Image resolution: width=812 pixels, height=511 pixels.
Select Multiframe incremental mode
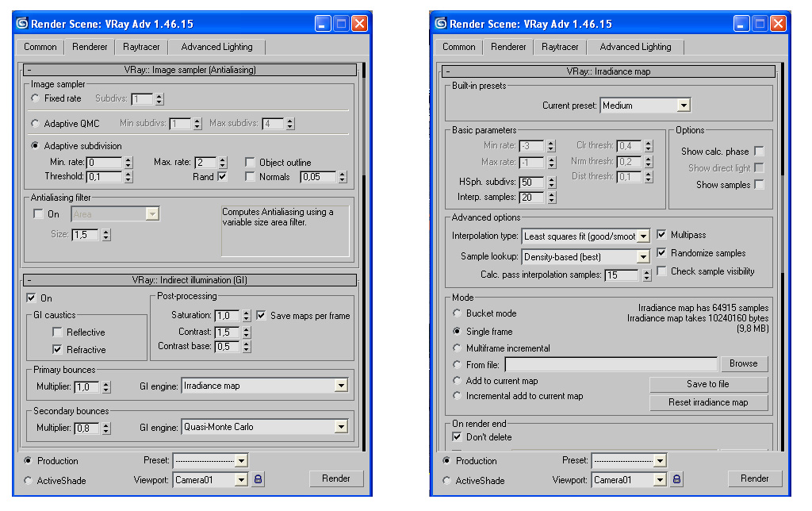point(457,348)
